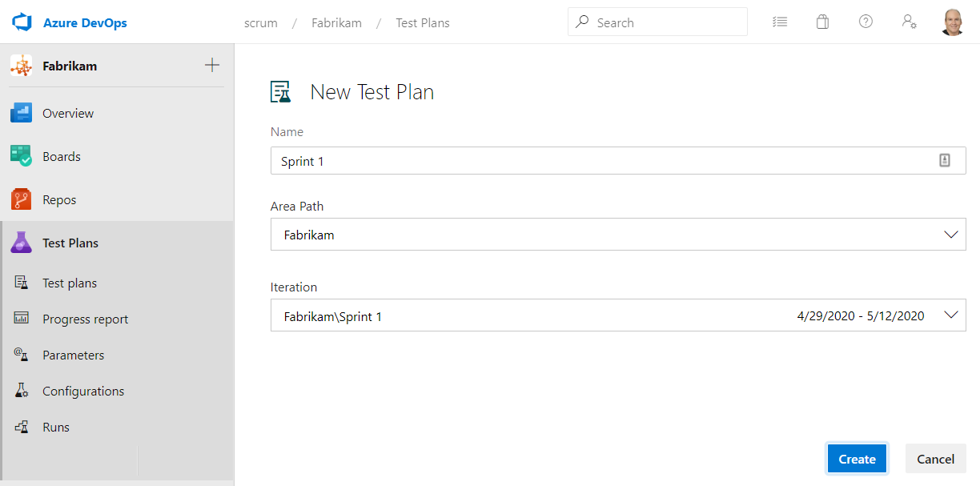Viewport: 980px width, 486px height.
Task: Open the Marketplace shopping bag icon
Action: tap(822, 22)
